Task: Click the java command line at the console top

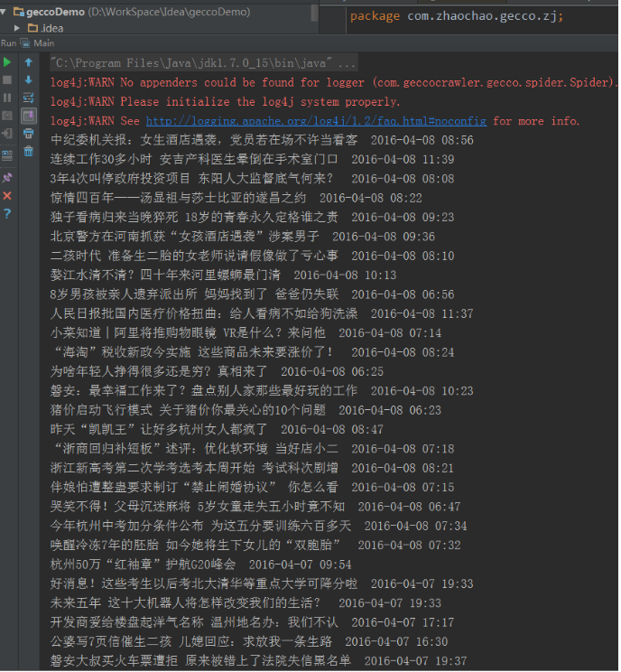Action: pyautogui.click(x=203, y=63)
